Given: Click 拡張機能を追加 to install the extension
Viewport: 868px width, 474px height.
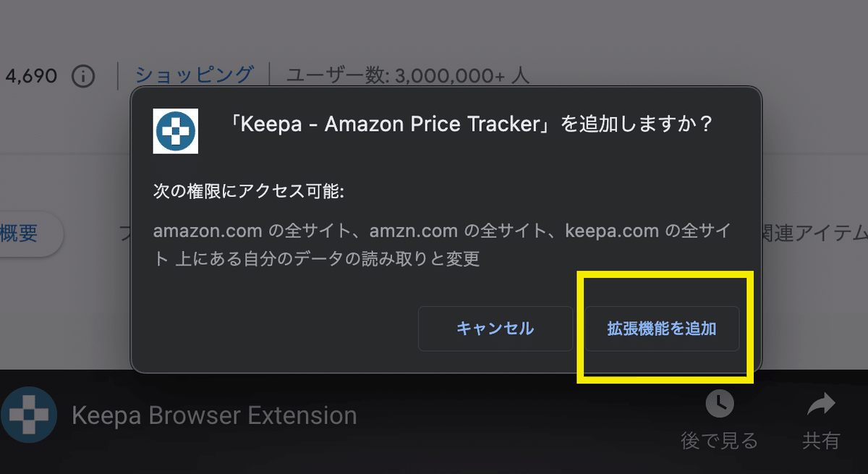Looking at the screenshot, I should tap(663, 329).
